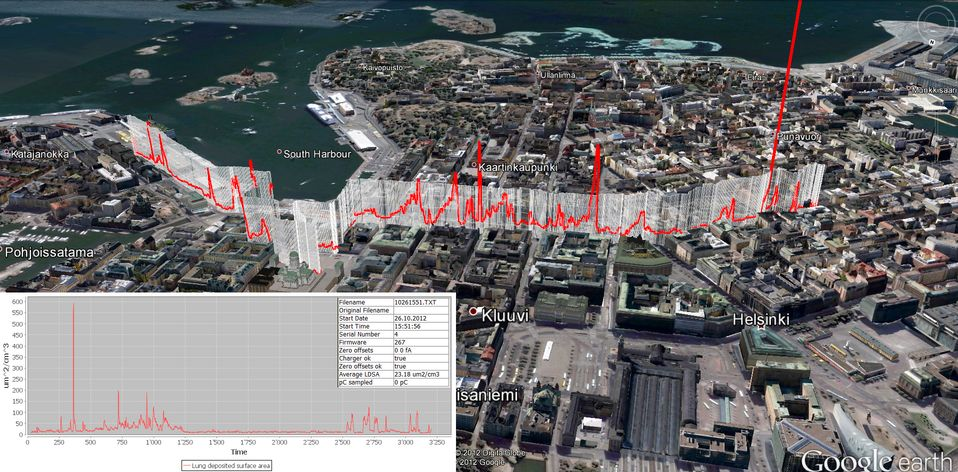Viewport: 958px width, 472px height.
Task: Click the Lung deposited surface area legend
Action: pyautogui.click(x=227, y=465)
